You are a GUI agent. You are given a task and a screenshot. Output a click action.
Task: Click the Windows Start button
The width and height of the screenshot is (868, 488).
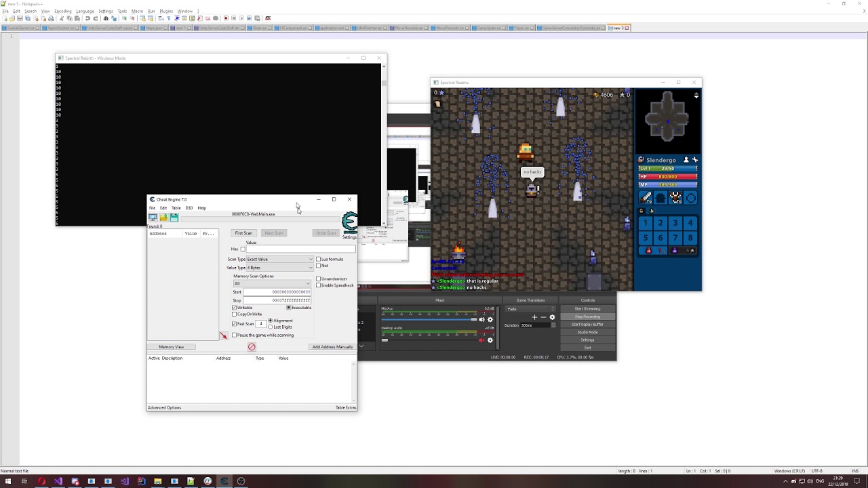click(x=7, y=481)
